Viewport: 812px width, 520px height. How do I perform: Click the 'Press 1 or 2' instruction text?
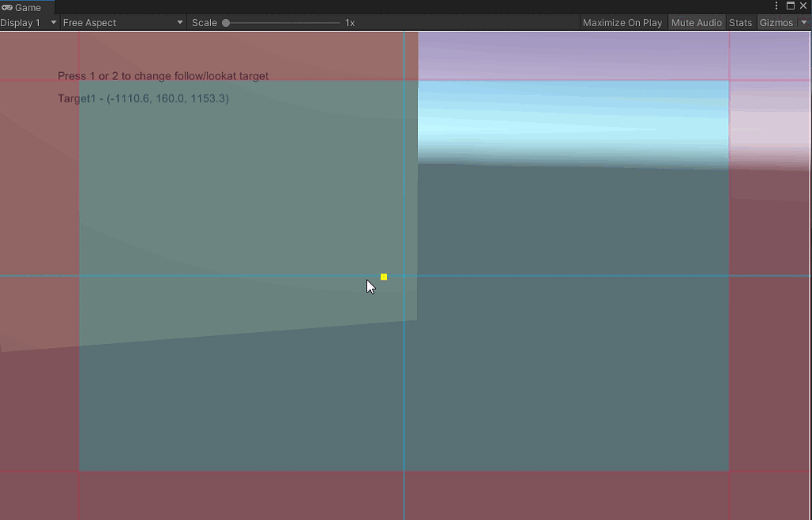(163, 75)
